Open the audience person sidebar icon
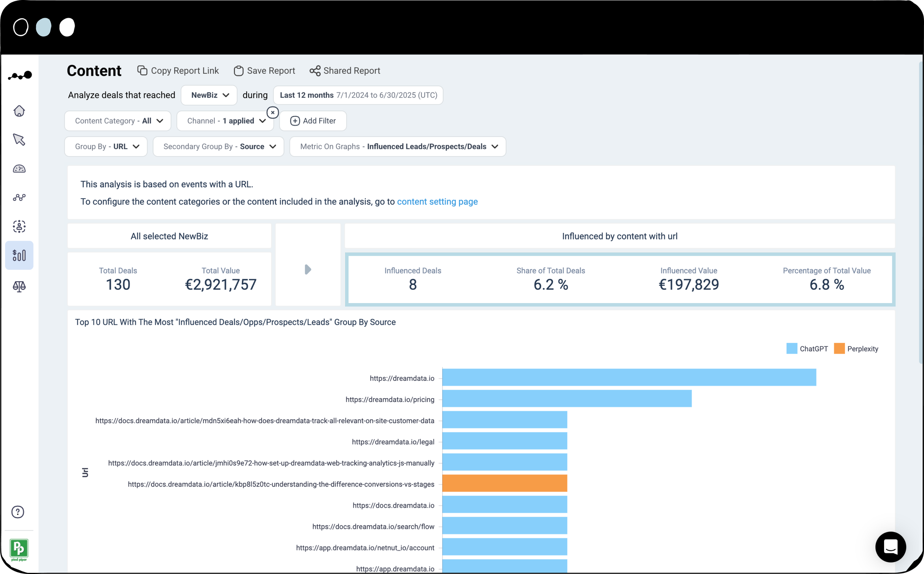This screenshot has width=924, height=574. click(19, 227)
